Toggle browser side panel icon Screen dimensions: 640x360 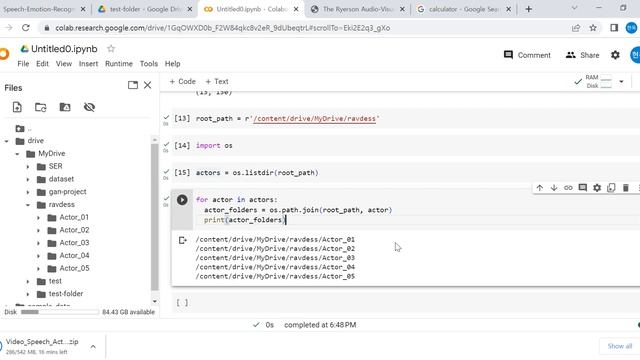click(x=614, y=28)
